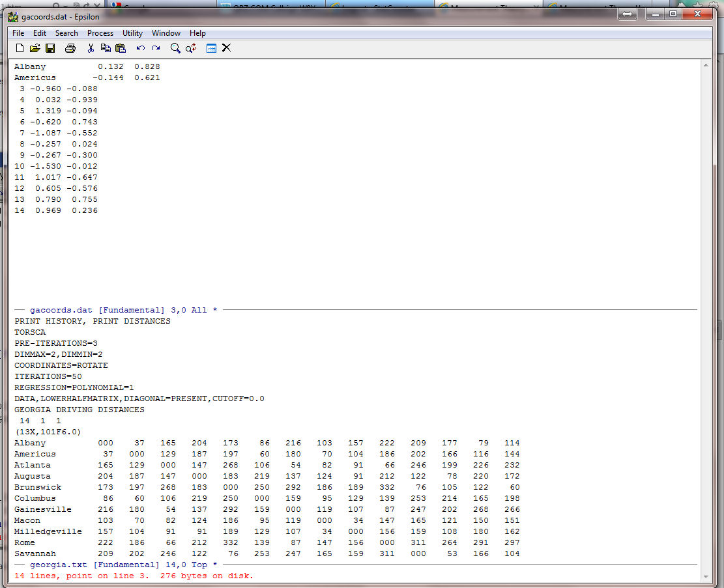Image resolution: width=724 pixels, height=588 pixels.
Task: Undo last edit with toolbar arrow
Action: coord(141,48)
